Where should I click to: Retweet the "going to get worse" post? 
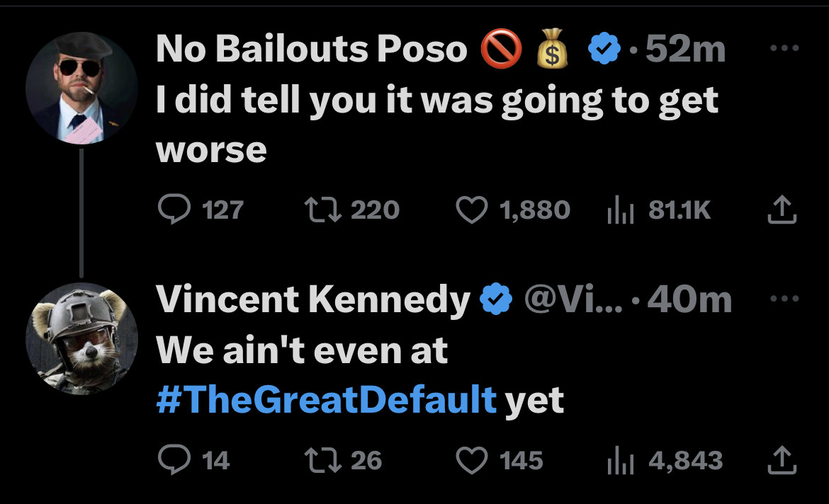click(x=320, y=209)
